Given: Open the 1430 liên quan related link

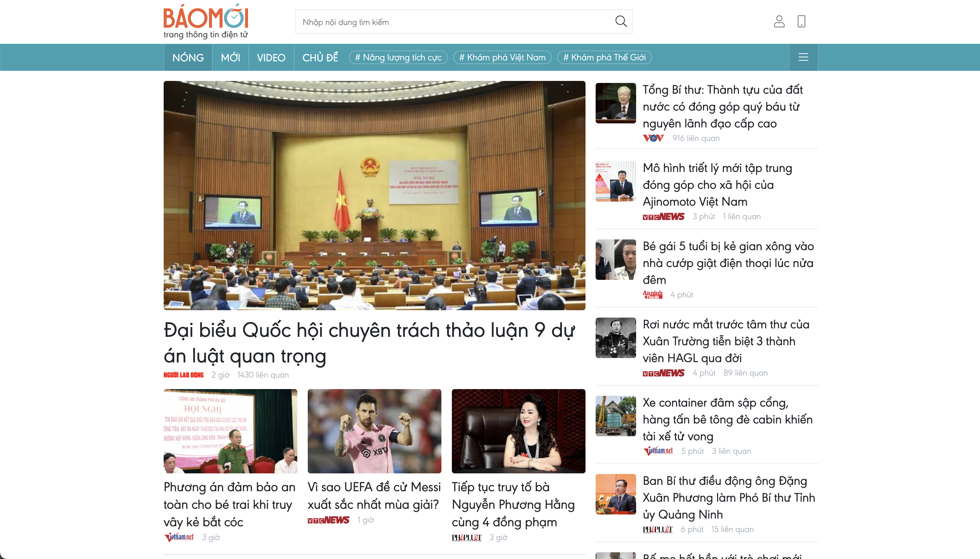Looking at the screenshot, I should (263, 375).
